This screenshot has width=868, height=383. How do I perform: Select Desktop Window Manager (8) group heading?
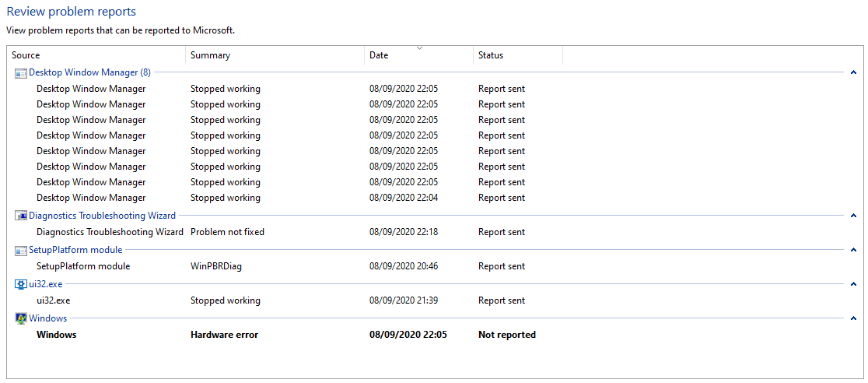tap(89, 72)
